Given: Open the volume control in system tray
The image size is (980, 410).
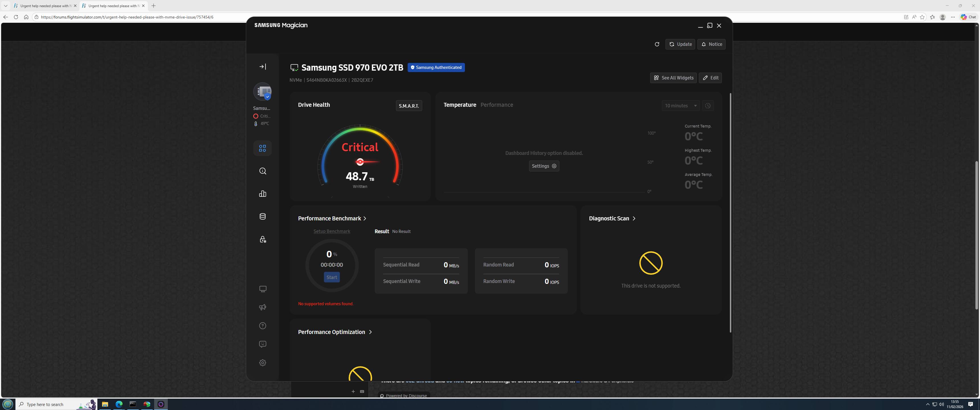Looking at the screenshot, I should click(941, 404).
